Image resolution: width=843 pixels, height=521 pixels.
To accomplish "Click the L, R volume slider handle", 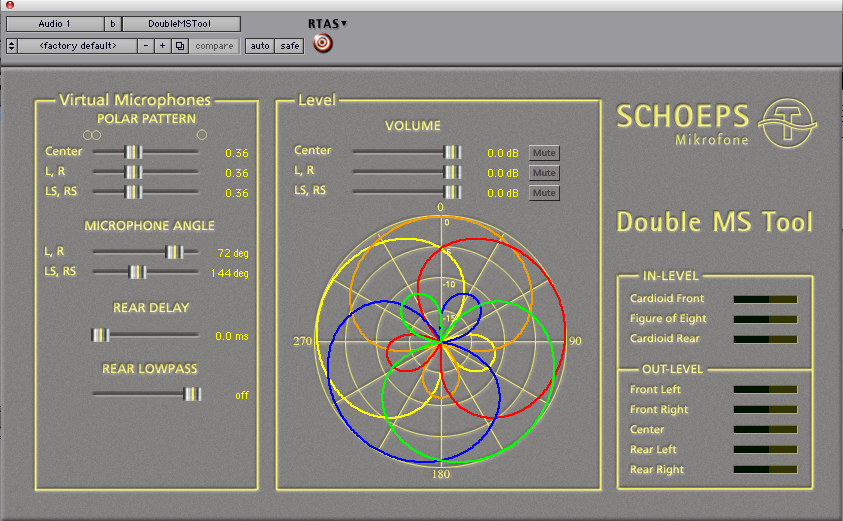I will tap(452, 172).
